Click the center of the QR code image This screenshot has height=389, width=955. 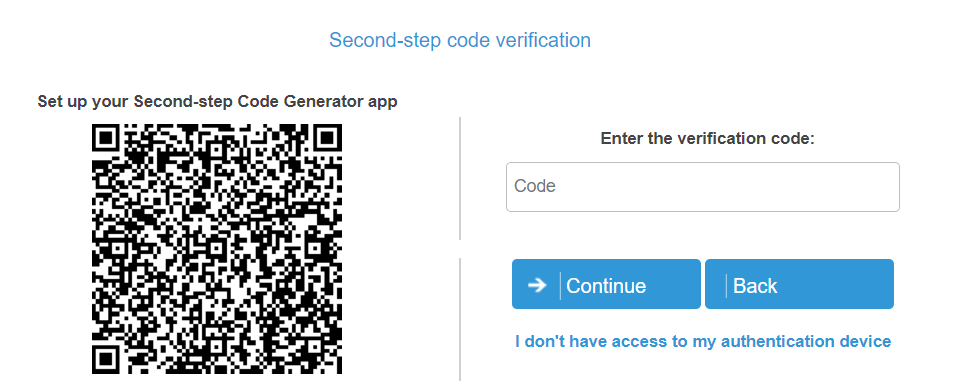(217, 249)
